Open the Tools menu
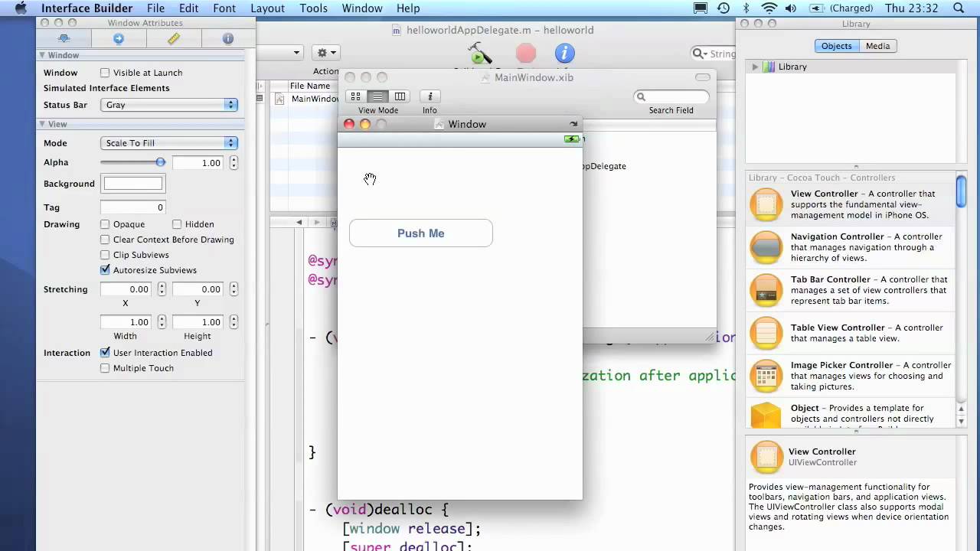 313,8
